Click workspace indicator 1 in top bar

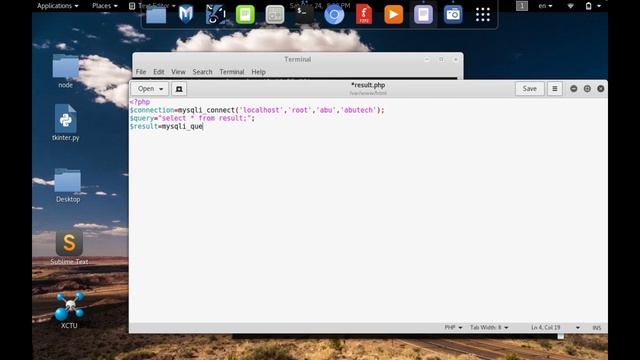pyautogui.click(x=522, y=6)
